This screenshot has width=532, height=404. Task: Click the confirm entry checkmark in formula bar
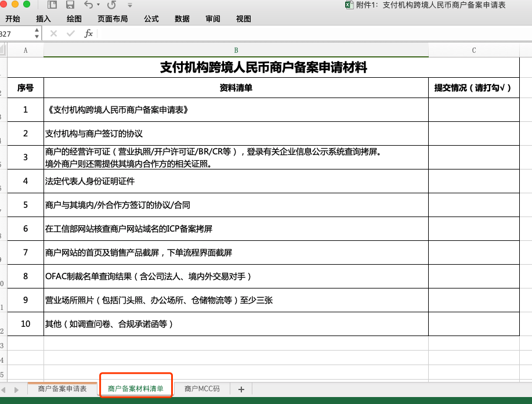[71, 34]
